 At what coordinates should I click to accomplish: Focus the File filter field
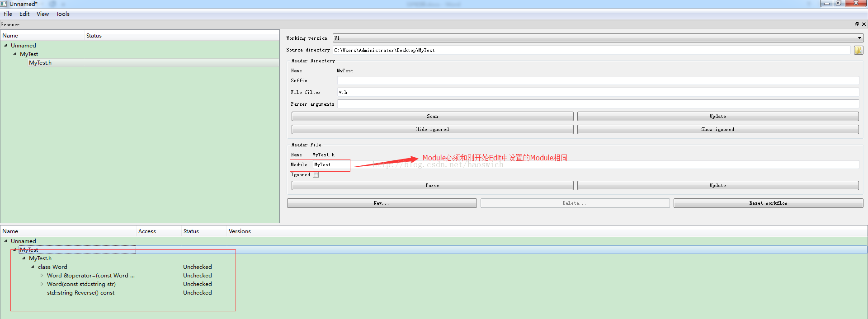(x=598, y=92)
